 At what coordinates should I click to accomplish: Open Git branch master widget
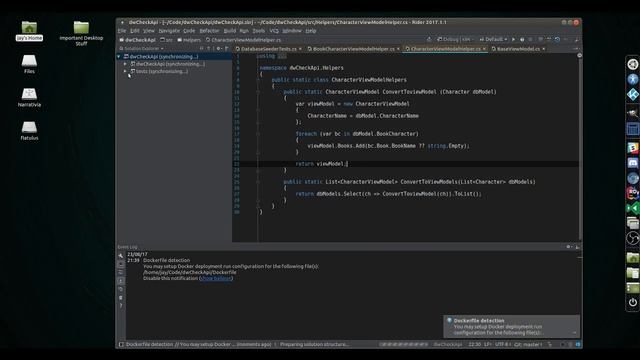528,344
